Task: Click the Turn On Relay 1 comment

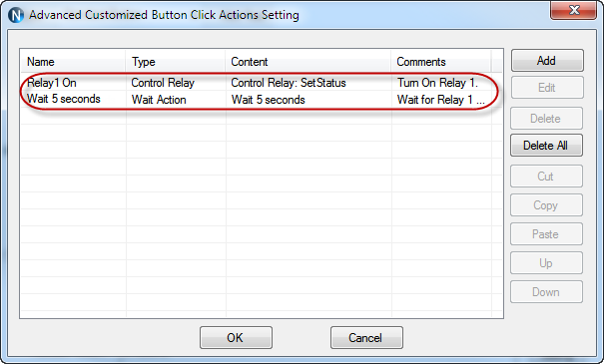Action: point(437,83)
